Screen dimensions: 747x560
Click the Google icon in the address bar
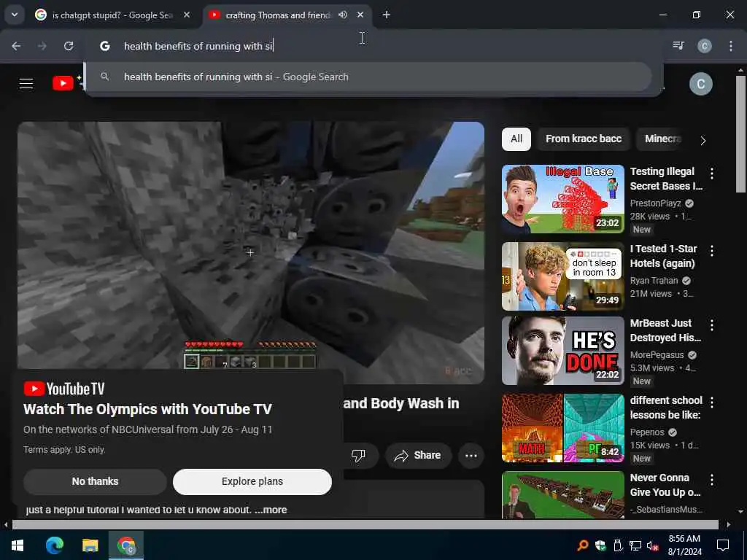pyautogui.click(x=105, y=46)
